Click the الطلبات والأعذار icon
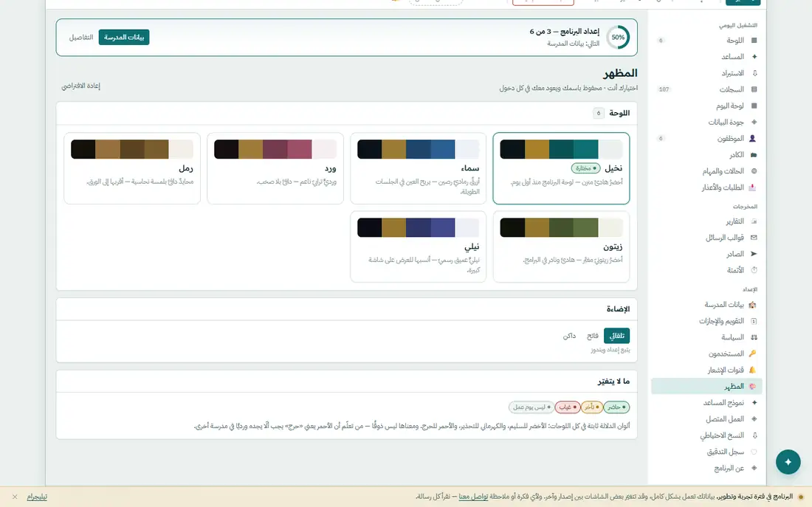812x507 pixels. click(x=752, y=187)
